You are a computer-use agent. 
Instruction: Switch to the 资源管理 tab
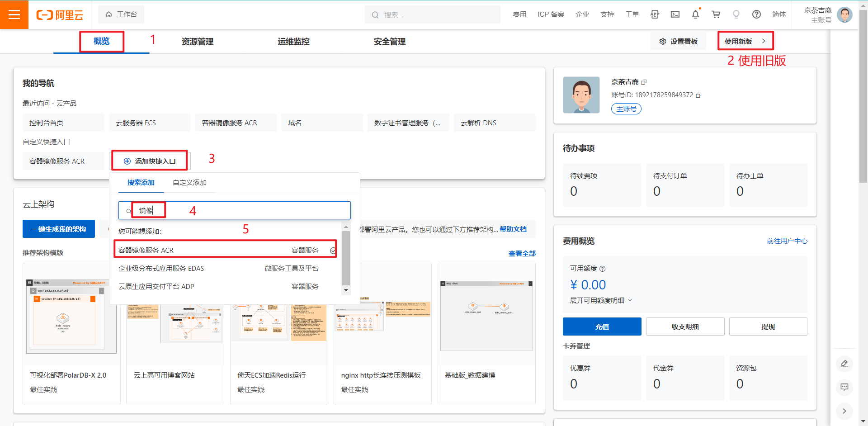198,42
